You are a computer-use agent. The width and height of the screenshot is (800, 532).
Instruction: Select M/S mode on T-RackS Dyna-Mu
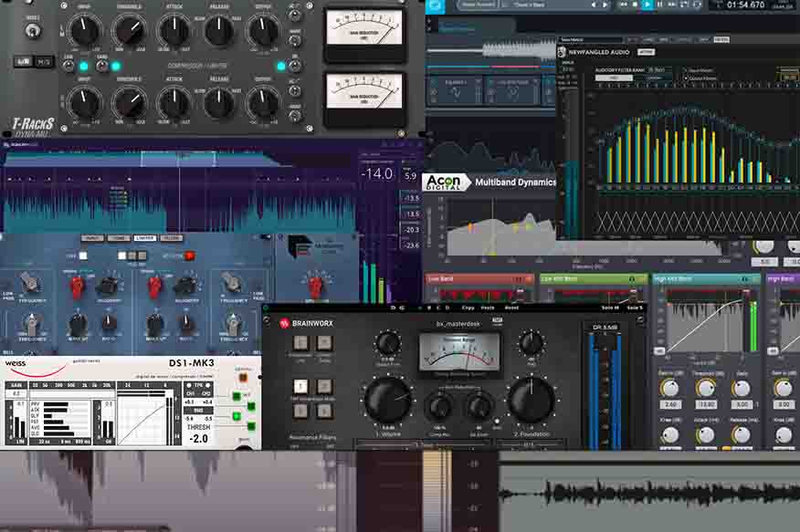click(x=44, y=62)
